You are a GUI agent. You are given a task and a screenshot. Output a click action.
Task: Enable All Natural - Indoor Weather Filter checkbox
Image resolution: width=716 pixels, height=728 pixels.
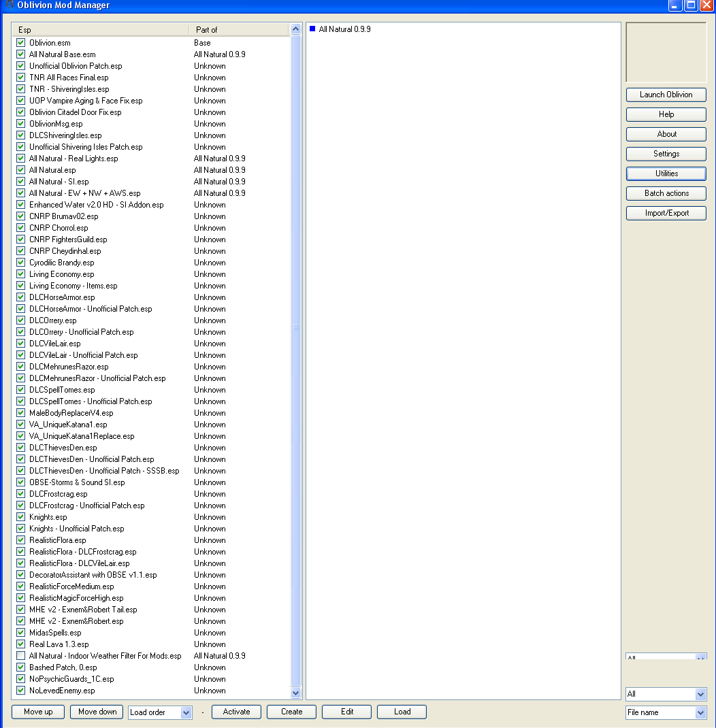21,656
